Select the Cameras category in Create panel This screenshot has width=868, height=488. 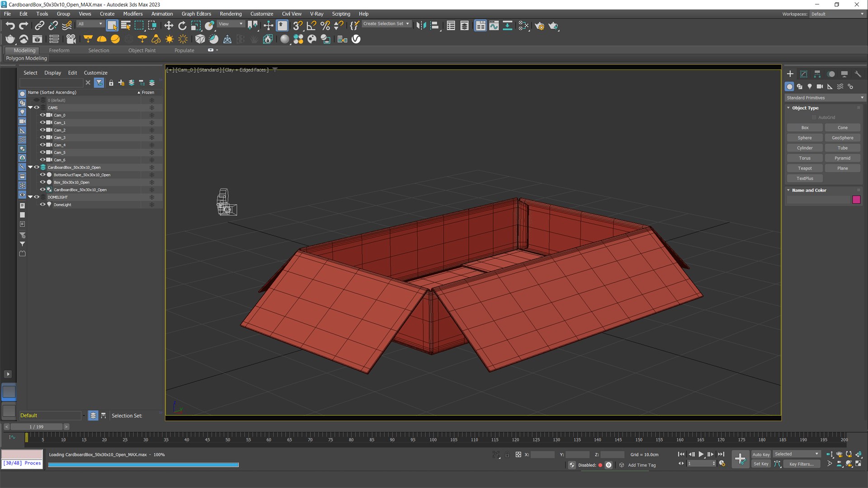[820, 86]
